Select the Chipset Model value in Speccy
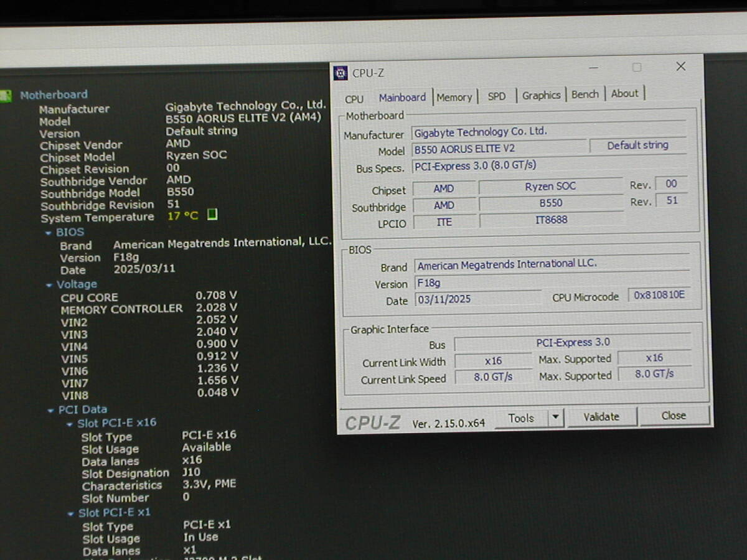Viewport: 747px width, 560px height. pos(196,155)
